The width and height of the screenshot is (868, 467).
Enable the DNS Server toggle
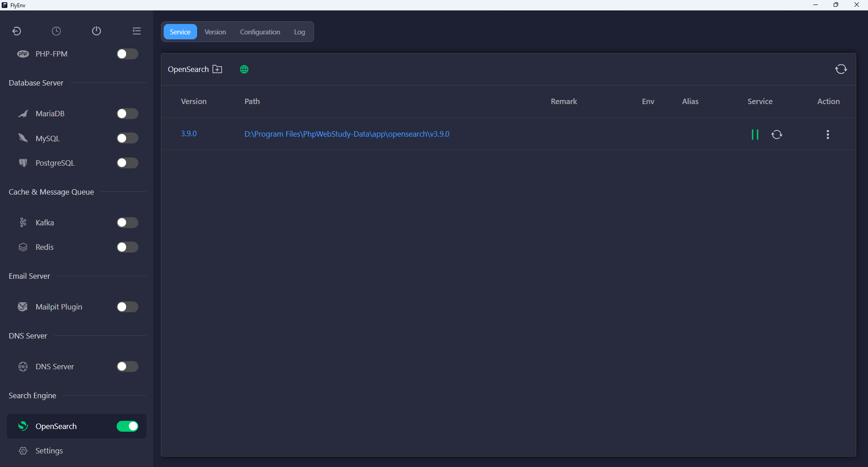point(127,367)
